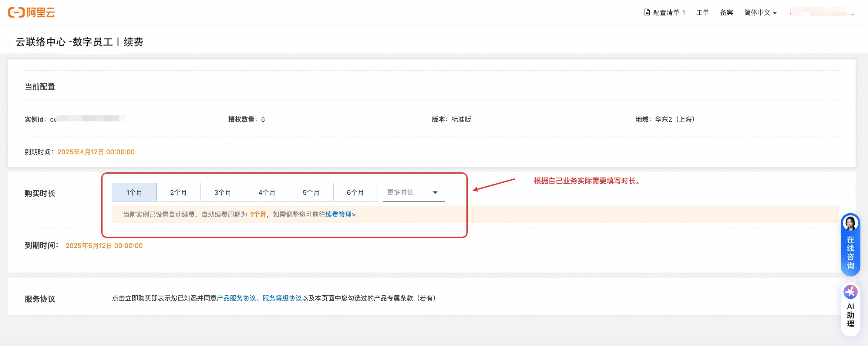Expand the 更多时长 dropdown

pos(413,192)
